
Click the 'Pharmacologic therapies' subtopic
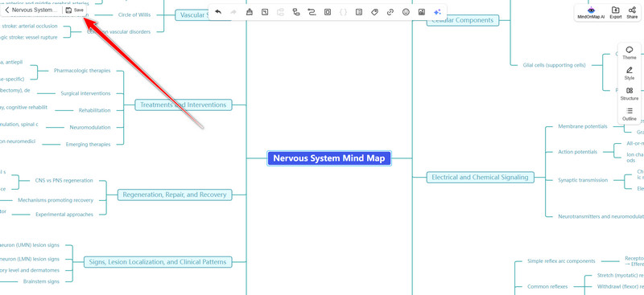82,71
